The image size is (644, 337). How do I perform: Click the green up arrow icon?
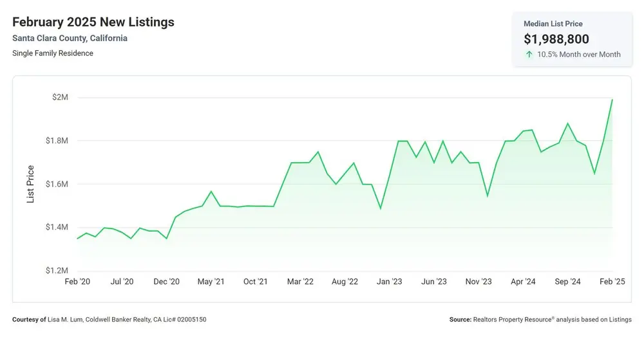click(529, 55)
